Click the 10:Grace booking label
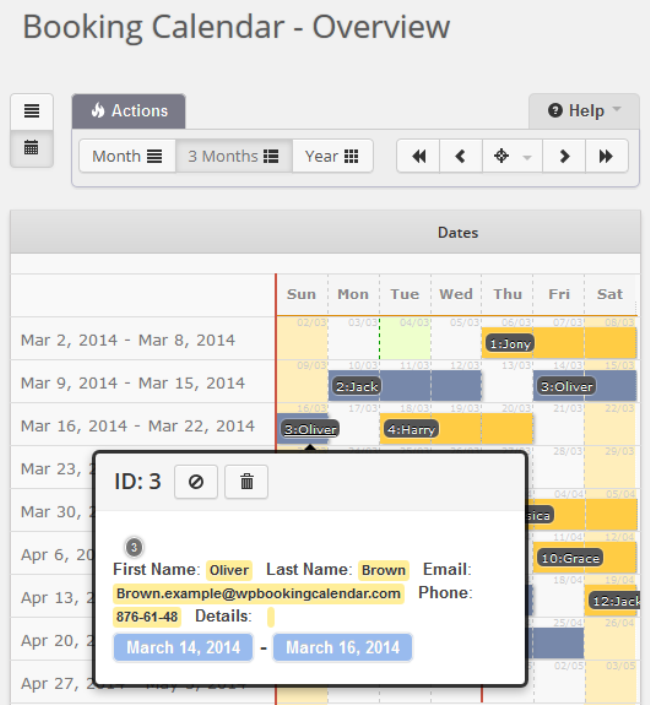The image size is (650, 705). pyautogui.click(x=570, y=558)
